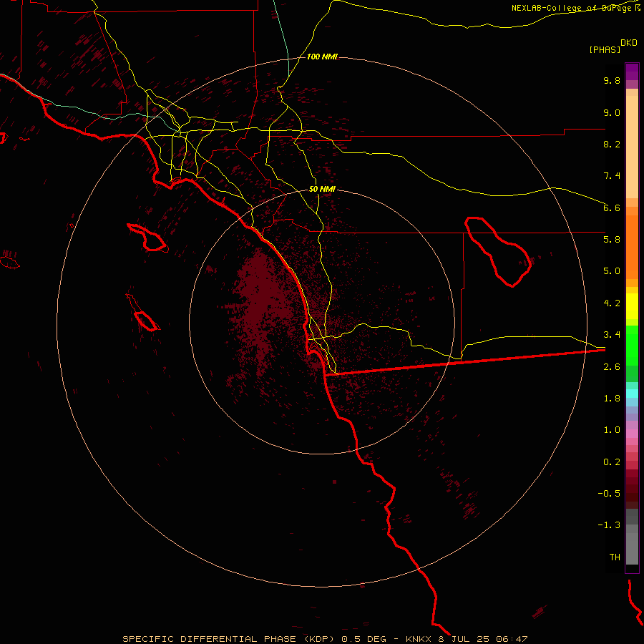The image size is (644, 644).
Task: Click the Santa Catalina Island outline
Action: [x=148, y=238]
